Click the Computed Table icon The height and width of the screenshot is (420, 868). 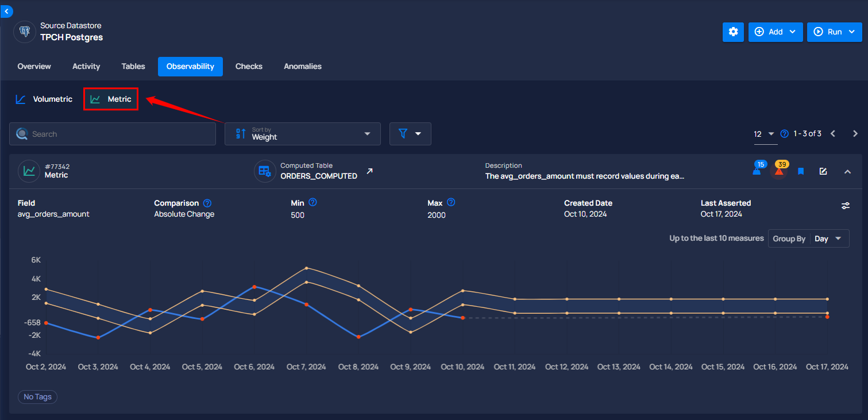click(x=265, y=171)
